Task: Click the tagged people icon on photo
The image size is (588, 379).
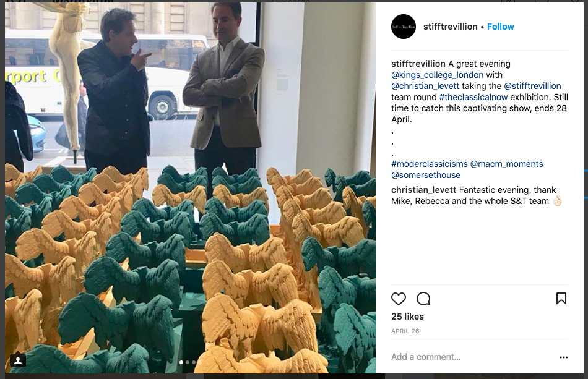Action: click(x=17, y=360)
